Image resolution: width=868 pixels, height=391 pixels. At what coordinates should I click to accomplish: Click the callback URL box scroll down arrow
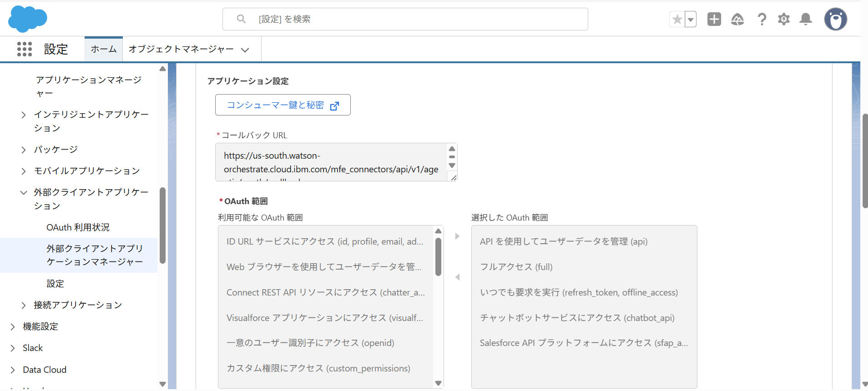452,165
